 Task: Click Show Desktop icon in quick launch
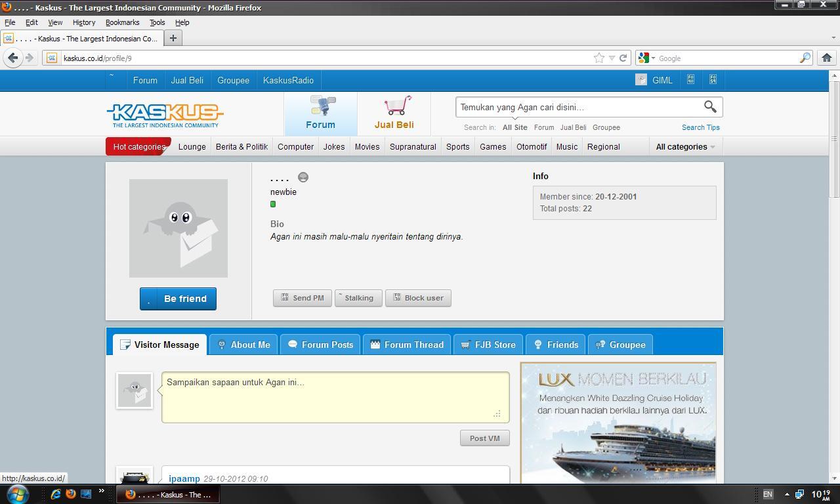click(86, 493)
